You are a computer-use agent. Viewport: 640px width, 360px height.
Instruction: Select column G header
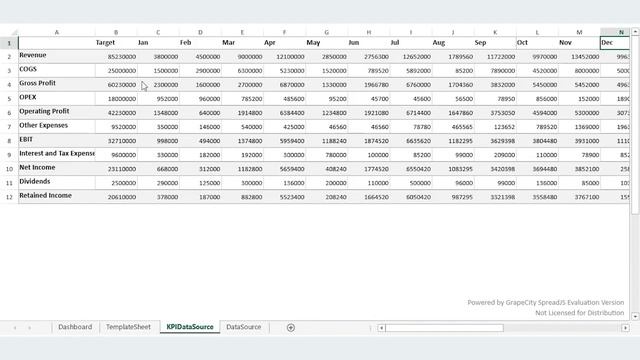(327, 32)
